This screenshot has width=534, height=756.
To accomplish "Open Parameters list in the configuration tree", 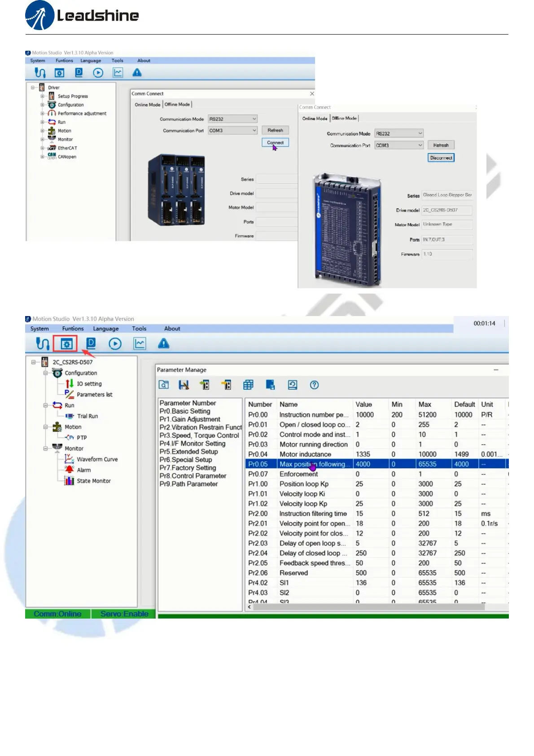I will (94, 395).
